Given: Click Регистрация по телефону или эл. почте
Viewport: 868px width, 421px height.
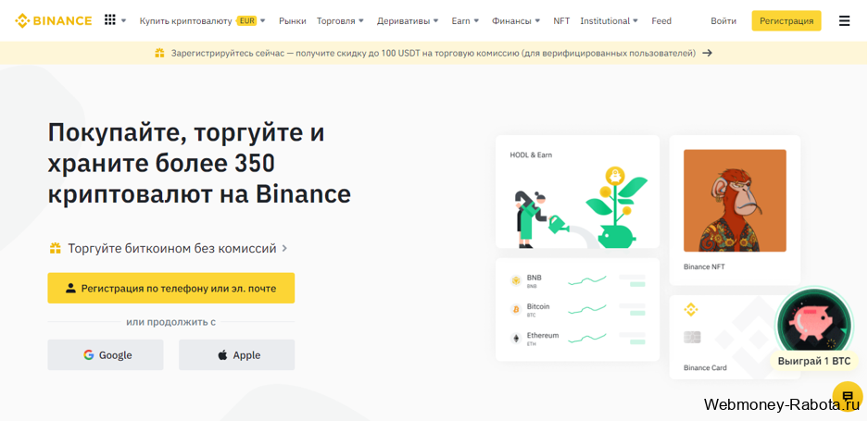Looking at the screenshot, I should point(171,288).
